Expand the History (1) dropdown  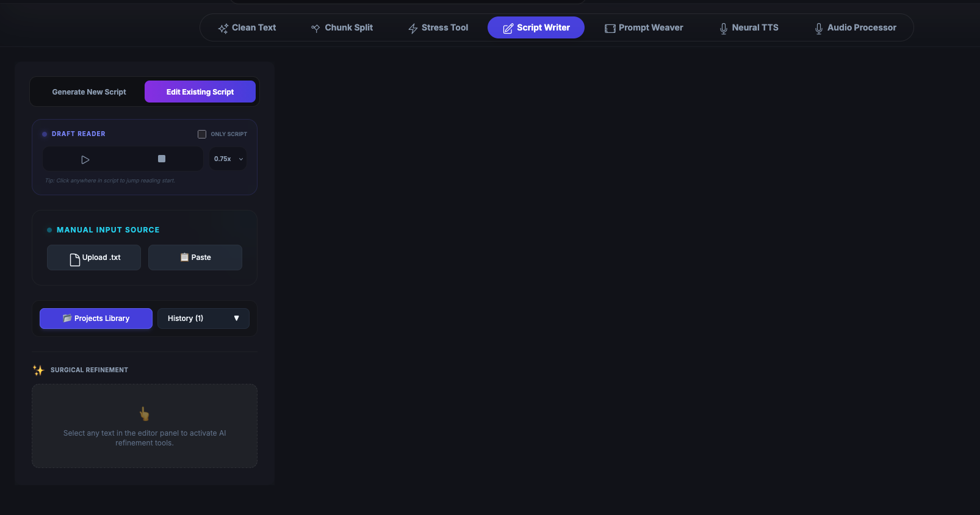(x=203, y=319)
